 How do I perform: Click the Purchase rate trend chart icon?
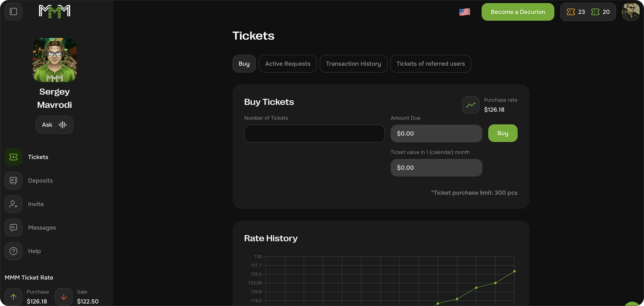471,105
